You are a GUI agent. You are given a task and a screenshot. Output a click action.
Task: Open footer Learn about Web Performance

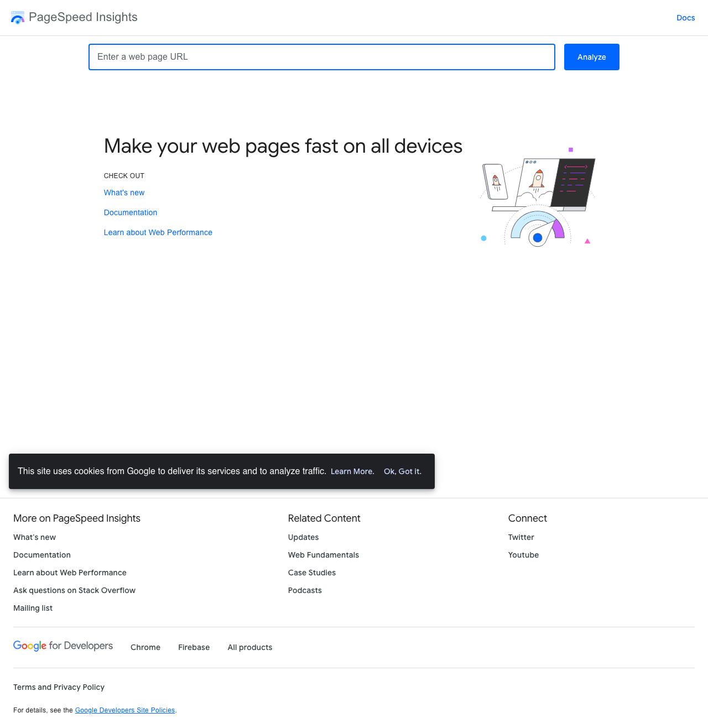click(x=70, y=573)
